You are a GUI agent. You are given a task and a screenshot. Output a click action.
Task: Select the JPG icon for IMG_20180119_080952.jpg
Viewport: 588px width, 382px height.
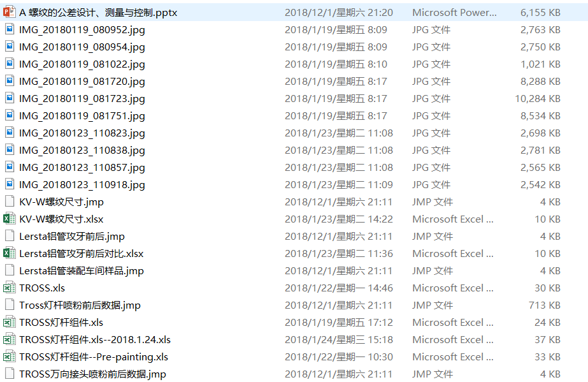9,29
